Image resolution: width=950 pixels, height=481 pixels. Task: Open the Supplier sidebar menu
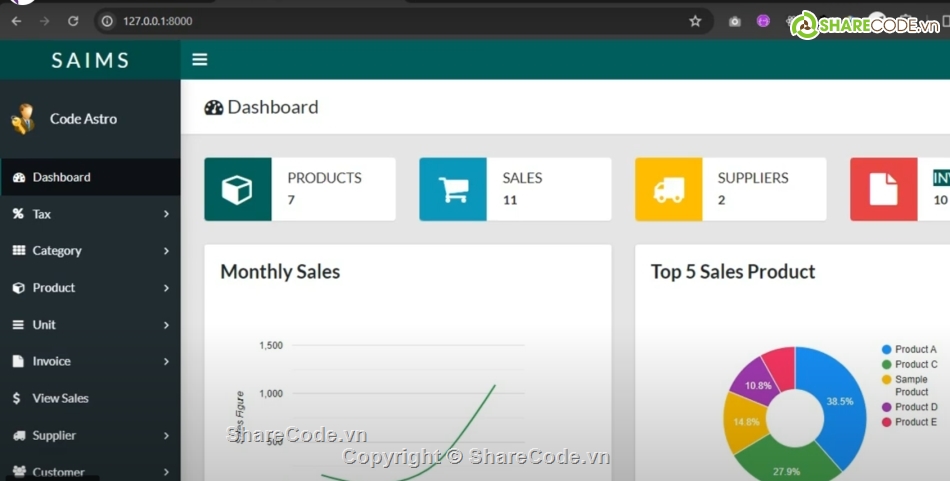54,435
